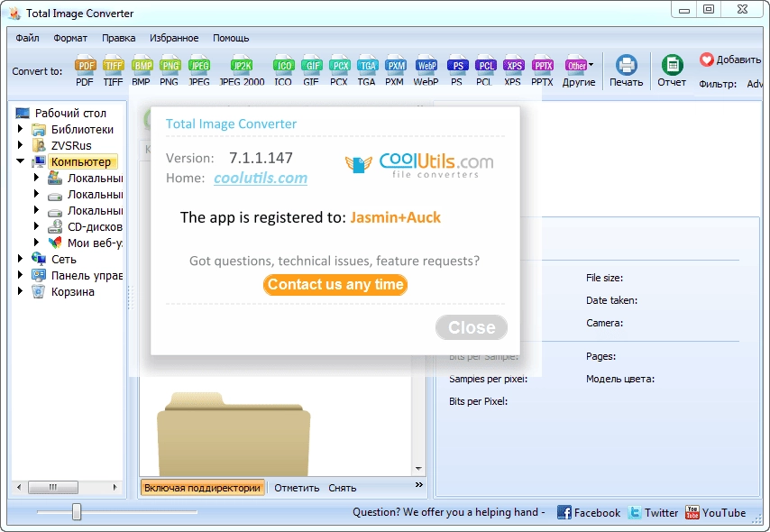Click the Contact us any time button

pos(335,284)
